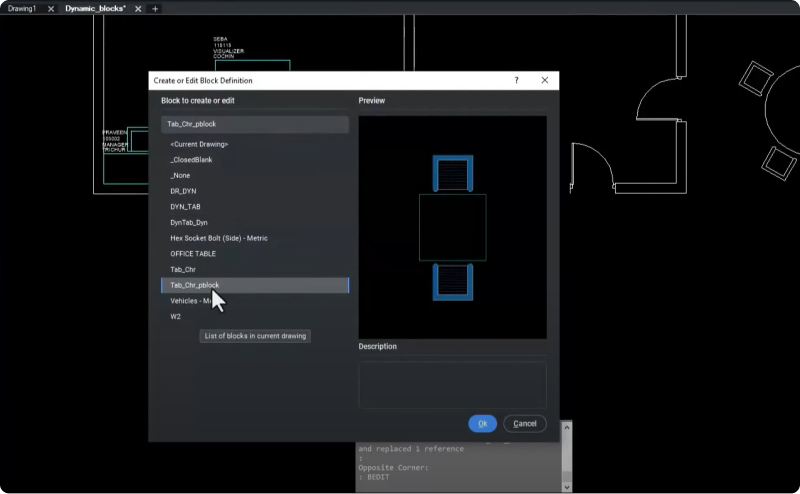Close the Create or Edit Block Definition dialog
This screenshot has width=800, height=494.
pyautogui.click(x=544, y=80)
